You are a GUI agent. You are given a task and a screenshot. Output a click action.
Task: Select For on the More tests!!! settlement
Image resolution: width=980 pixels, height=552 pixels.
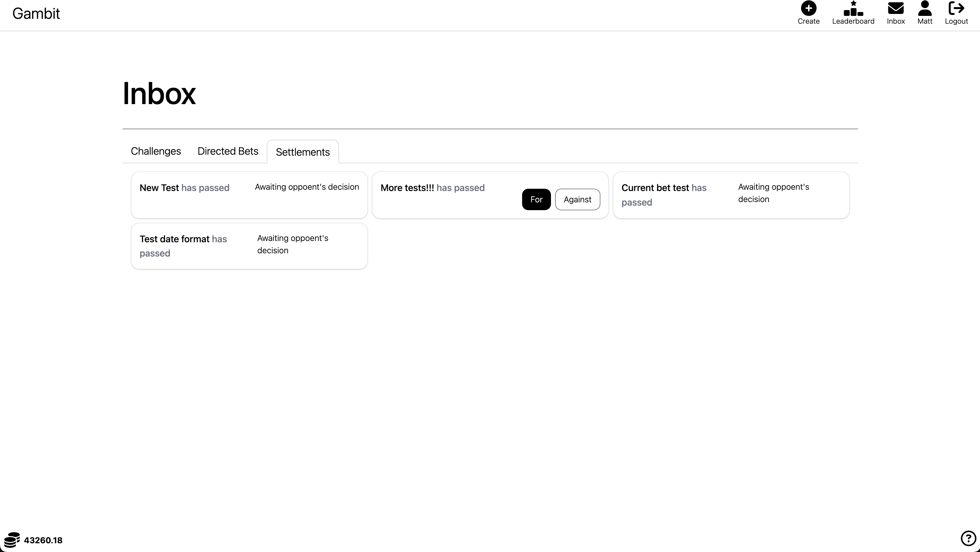(x=536, y=199)
